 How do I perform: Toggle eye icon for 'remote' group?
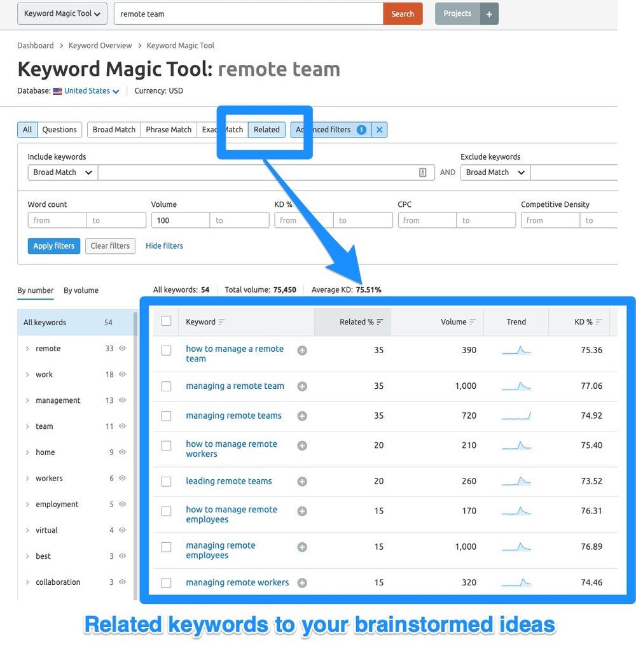pos(122,349)
